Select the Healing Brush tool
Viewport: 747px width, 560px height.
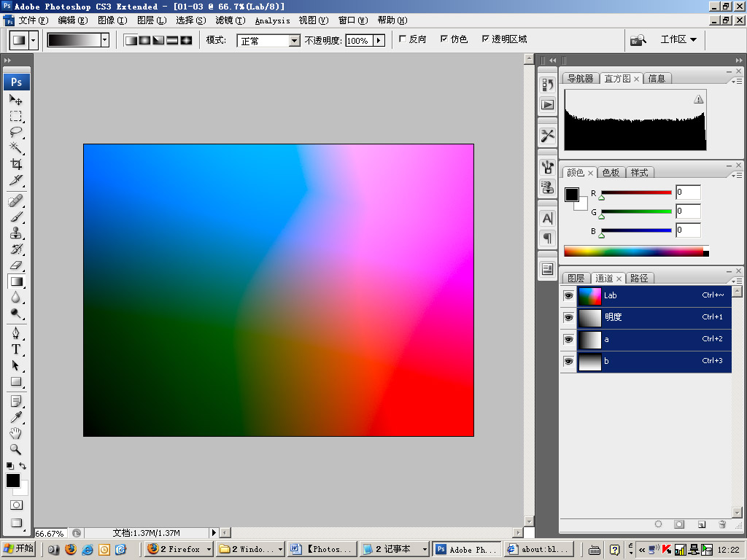[x=16, y=201]
